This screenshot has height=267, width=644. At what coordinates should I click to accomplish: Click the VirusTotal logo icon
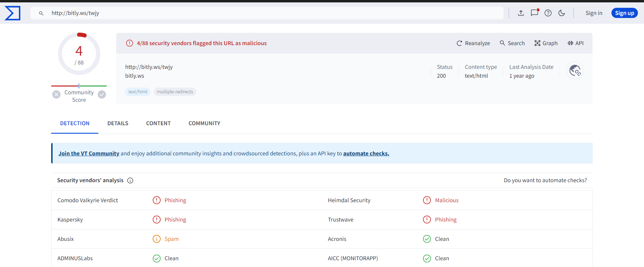[13, 13]
